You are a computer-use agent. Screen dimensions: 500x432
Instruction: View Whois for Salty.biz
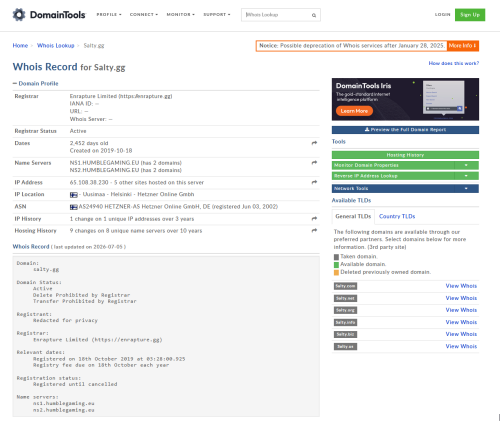(461, 334)
